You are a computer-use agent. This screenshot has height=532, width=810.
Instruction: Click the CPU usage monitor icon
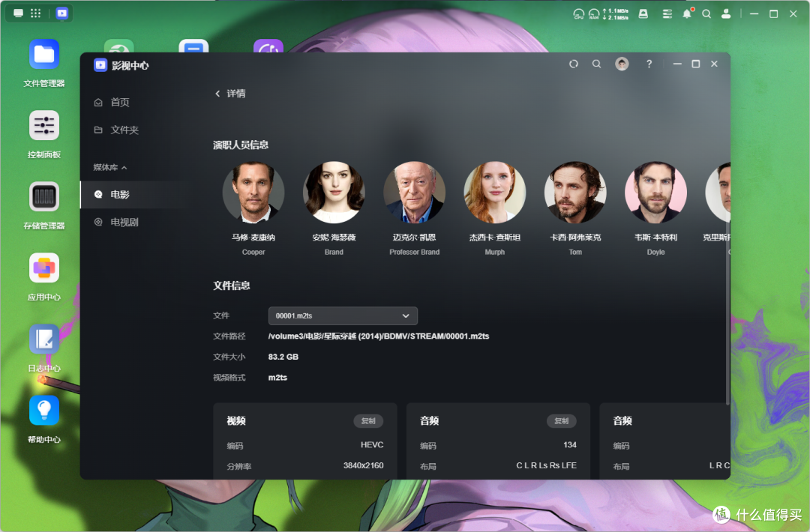(x=578, y=14)
